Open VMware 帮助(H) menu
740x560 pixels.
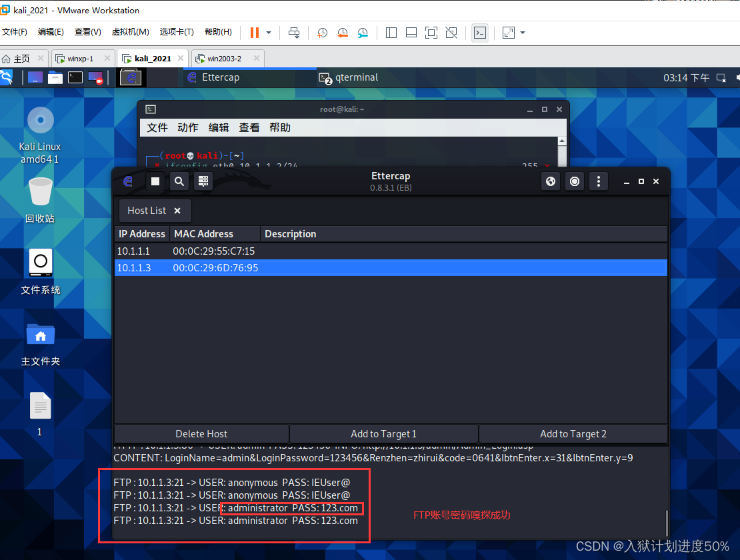pos(218,32)
